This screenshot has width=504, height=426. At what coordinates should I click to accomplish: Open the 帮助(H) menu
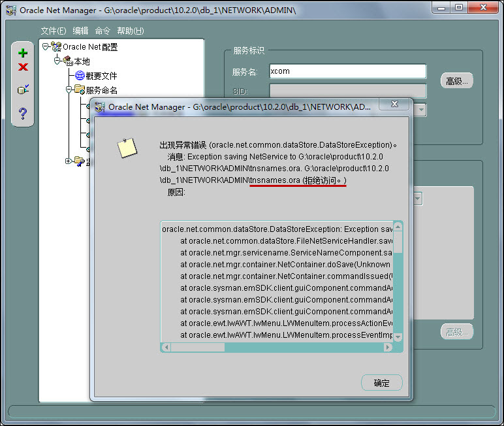coord(130,31)
